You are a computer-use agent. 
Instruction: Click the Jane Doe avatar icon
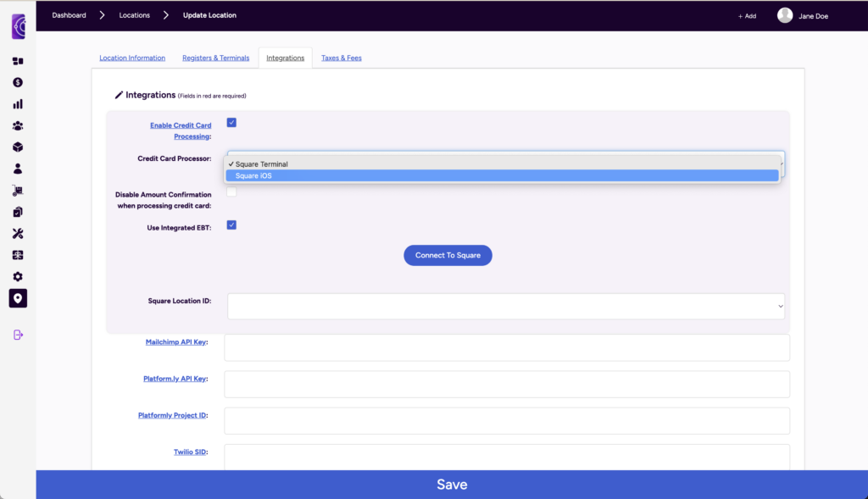tap(784, 15)
